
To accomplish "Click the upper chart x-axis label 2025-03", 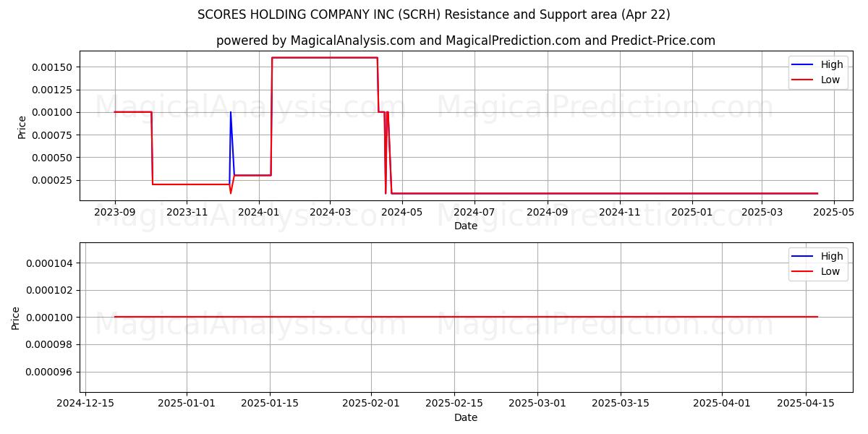I will tap(762, 212).
